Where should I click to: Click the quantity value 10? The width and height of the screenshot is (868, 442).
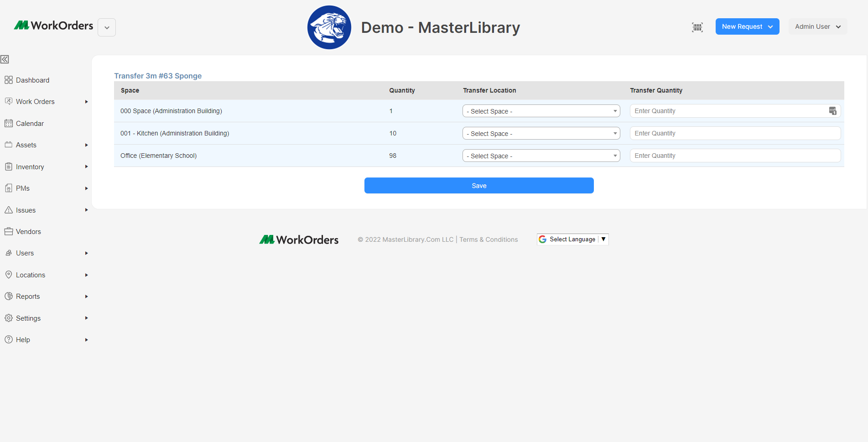[x=393, y=133]
